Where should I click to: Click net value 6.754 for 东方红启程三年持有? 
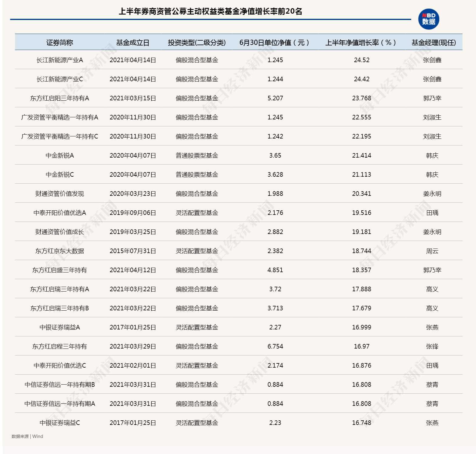click(275, 346)
